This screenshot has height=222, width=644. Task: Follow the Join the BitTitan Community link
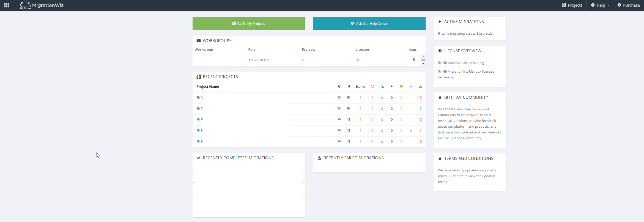[459, 138]
